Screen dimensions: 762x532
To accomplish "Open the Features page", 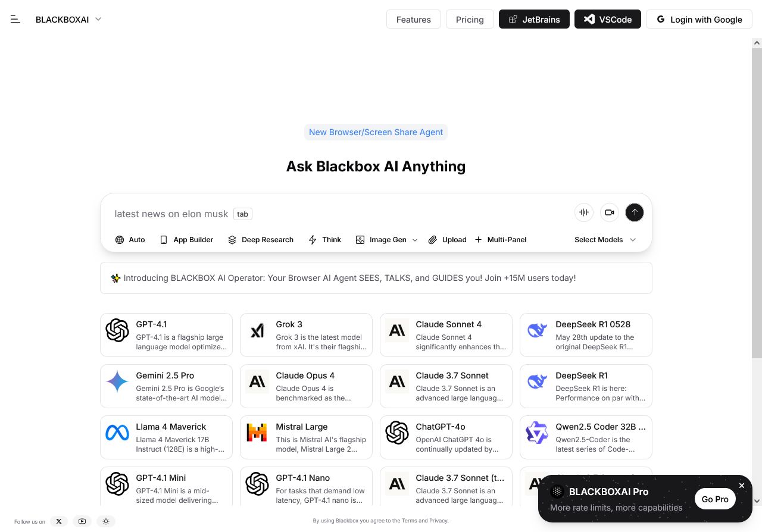I will click(413, 19).
